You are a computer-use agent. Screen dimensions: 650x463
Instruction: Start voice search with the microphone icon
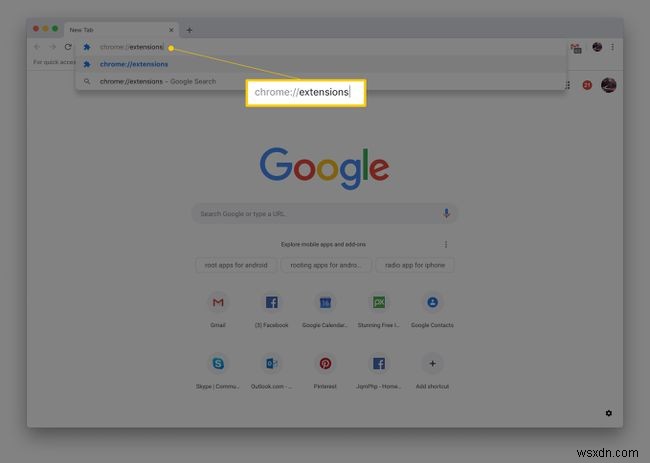[x=446, y=213]
